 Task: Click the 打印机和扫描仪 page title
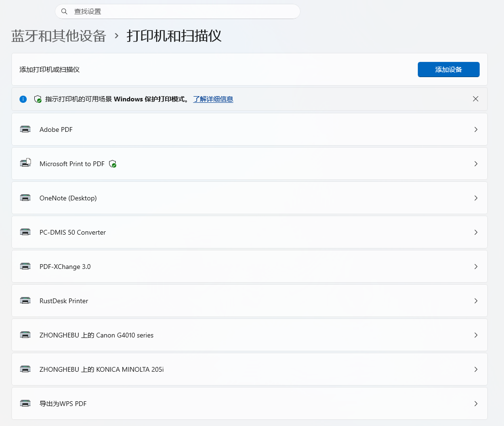click(x=174, y=36)
